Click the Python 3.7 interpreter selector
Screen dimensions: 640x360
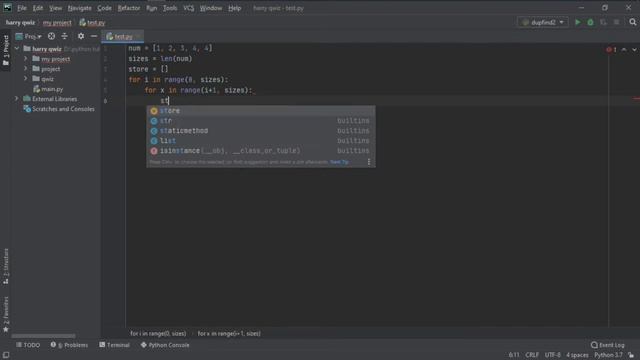608,356
